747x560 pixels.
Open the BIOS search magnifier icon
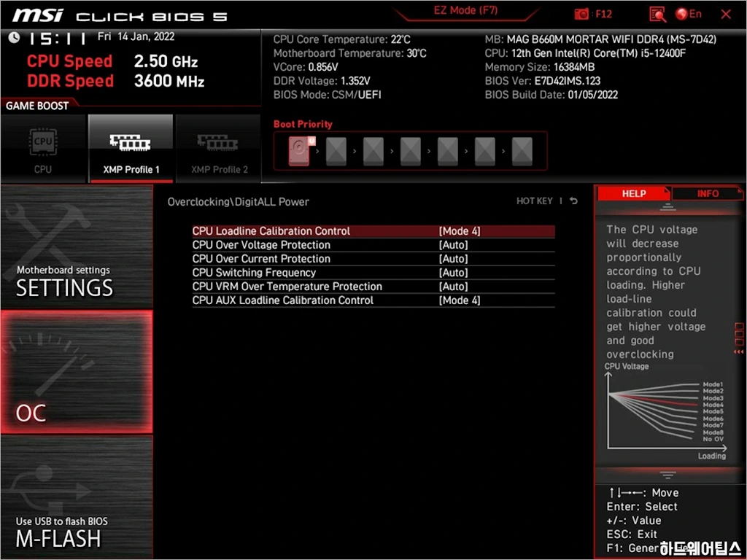click(x=657, y=15)
